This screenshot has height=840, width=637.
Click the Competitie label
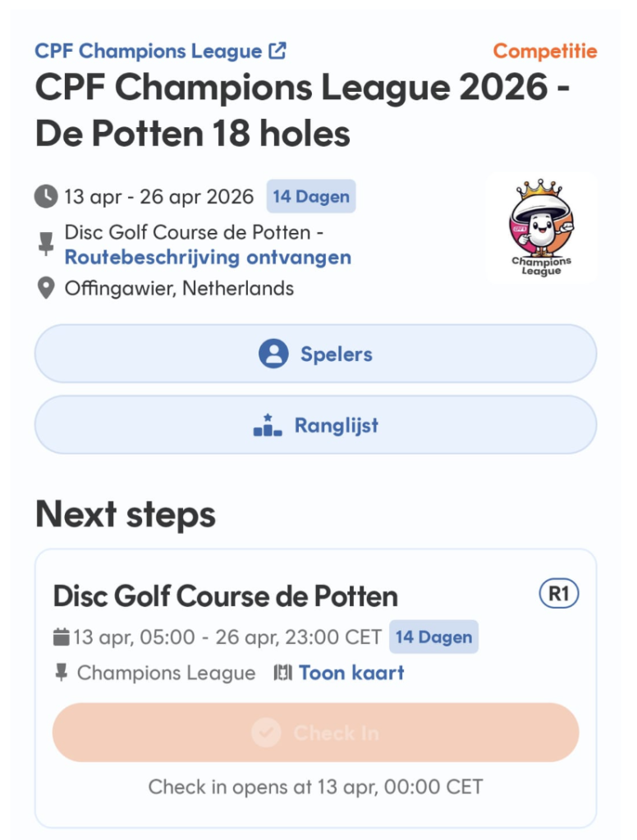coord(545,51)
